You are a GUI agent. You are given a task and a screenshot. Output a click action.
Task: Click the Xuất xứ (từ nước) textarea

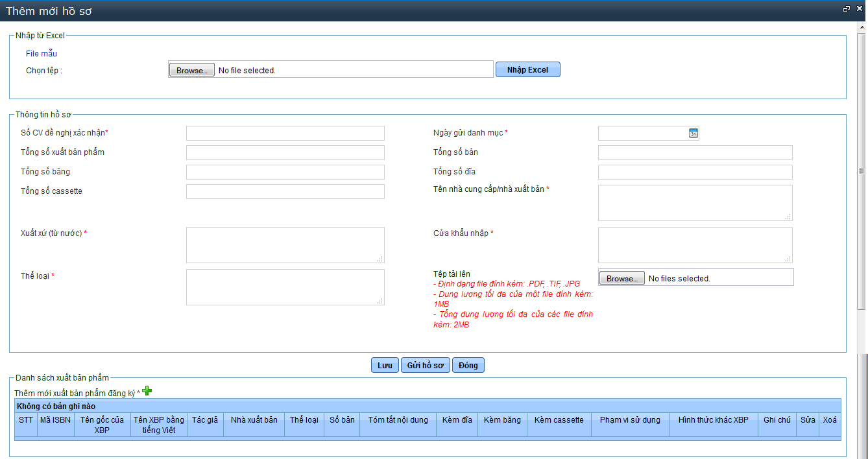285,245
